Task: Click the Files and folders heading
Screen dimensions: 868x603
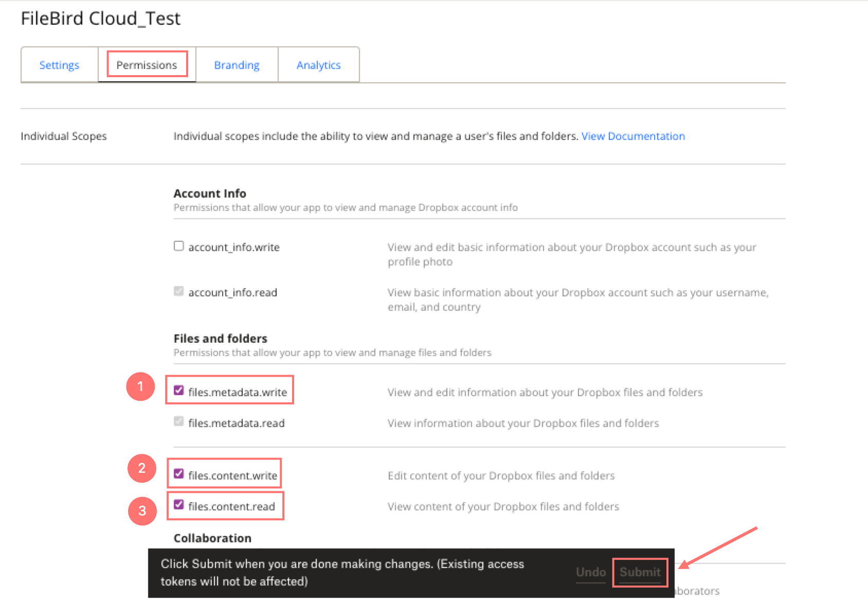Action: click(220, 339)
